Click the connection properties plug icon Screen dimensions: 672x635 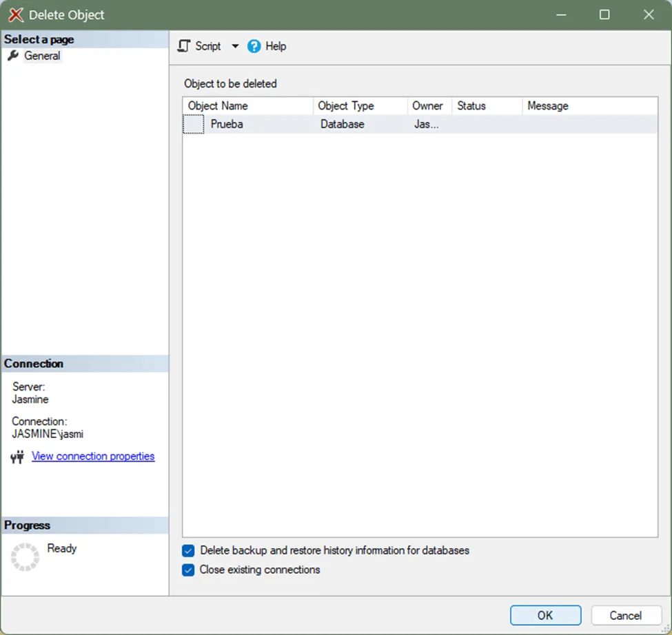tap(17, 457)
